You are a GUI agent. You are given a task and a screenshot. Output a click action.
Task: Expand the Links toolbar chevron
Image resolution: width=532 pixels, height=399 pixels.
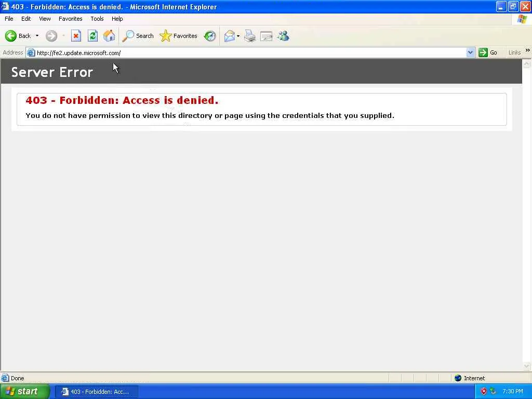pos(528,50)
